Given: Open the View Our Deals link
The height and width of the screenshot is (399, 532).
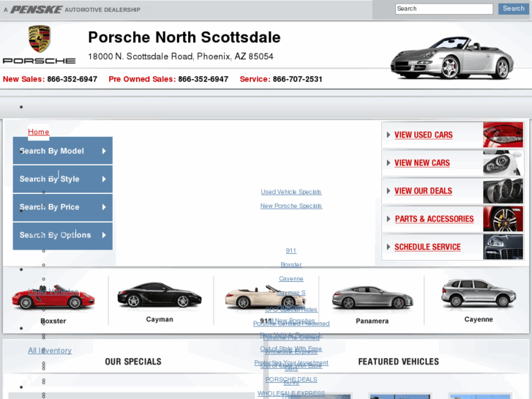Looking at the screenshot, I should (x=423, y=191).
